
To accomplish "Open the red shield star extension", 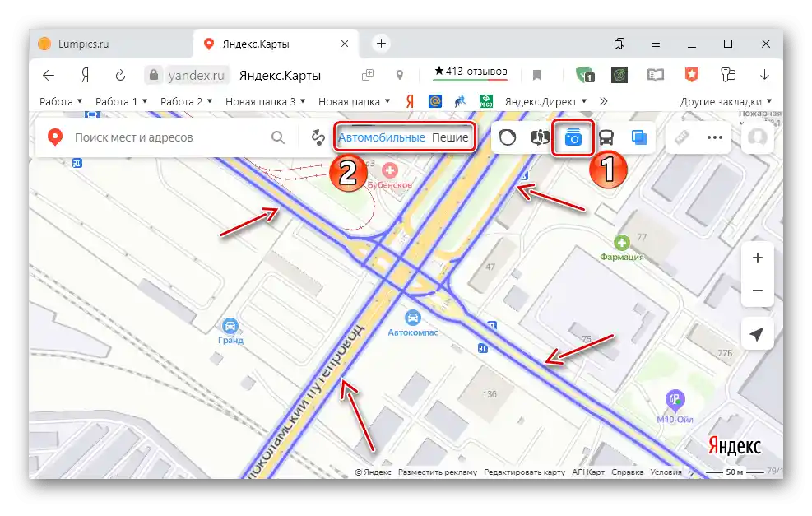I will tap(691, 76).
